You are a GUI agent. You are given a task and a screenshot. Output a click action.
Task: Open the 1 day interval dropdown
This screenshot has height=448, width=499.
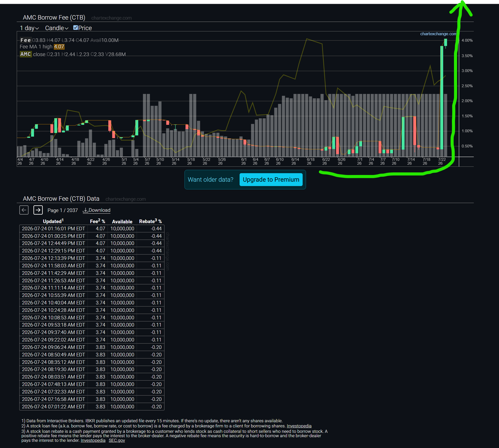29,28
